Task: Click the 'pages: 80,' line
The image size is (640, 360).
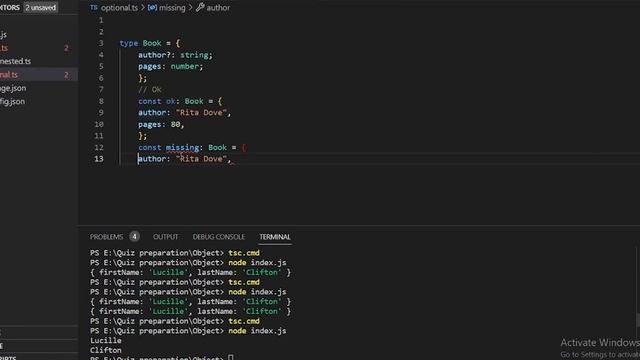Action: coord(161,124)
